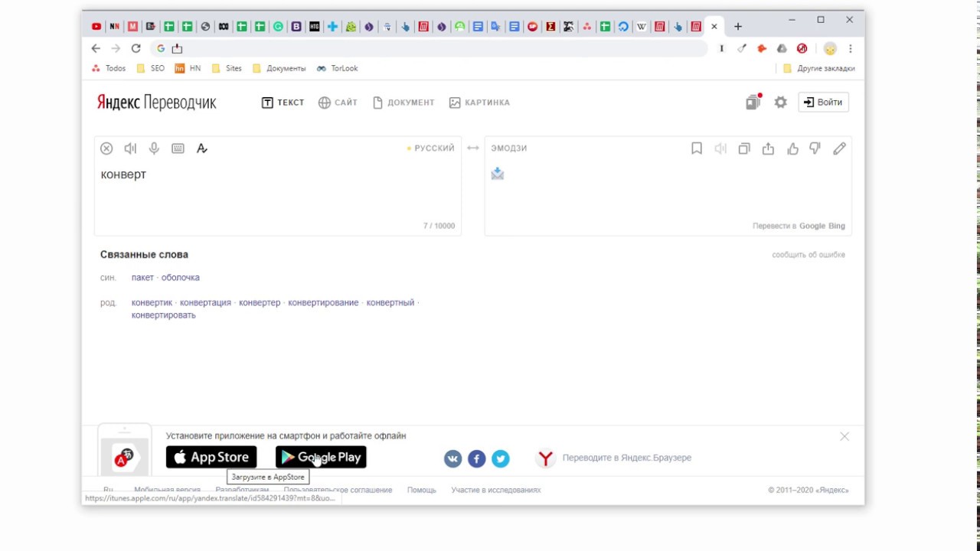Get the app on Google Play
The image size is (980, 551).
321,457
